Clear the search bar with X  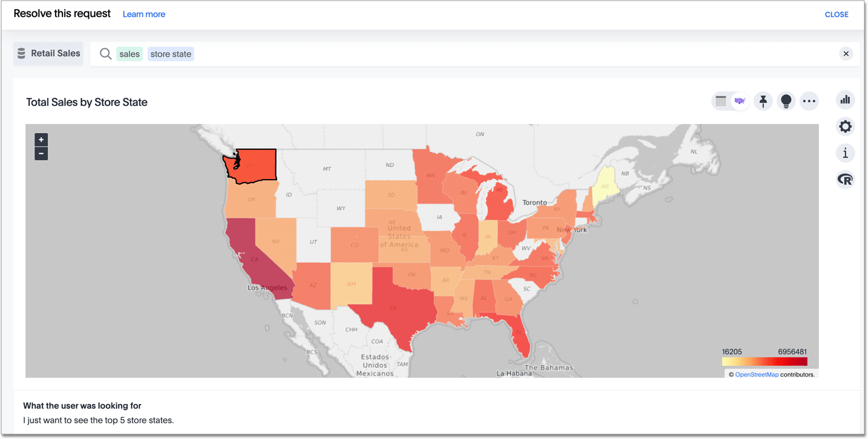[846, 54]
